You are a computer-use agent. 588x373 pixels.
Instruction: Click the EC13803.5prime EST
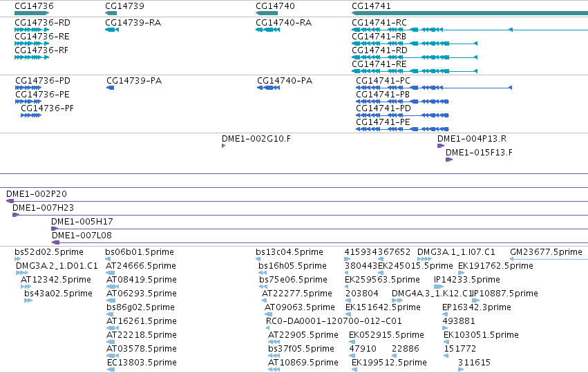coord(142,363)
